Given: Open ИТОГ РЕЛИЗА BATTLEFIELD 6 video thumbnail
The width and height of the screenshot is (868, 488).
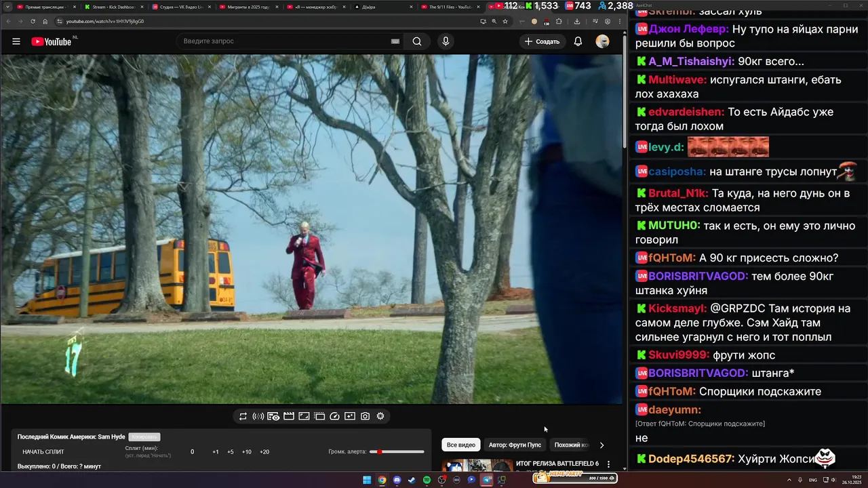Looking at the screenshot, I should (x=477, y=465).
